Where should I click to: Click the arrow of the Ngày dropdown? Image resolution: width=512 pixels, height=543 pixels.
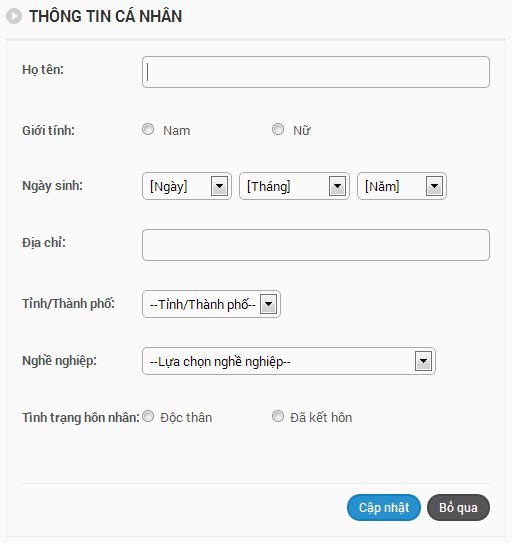(x=219, y=186)
